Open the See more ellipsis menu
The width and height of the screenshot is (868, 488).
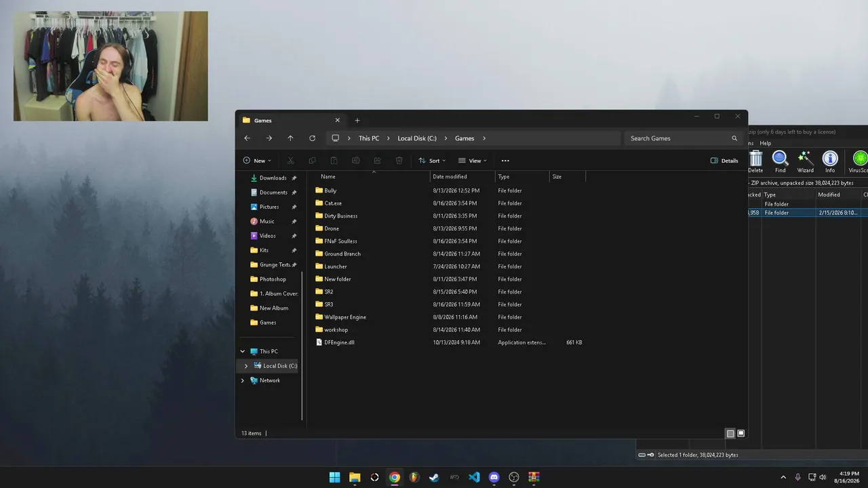pyautogui.click(x=505, y=161)
